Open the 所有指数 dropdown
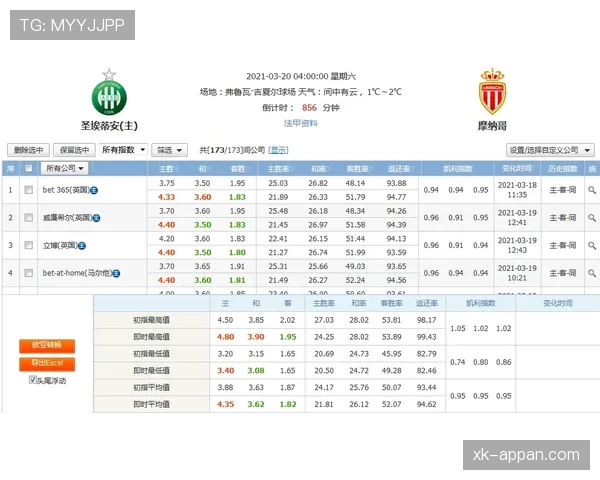 click(x=124, y=150)
